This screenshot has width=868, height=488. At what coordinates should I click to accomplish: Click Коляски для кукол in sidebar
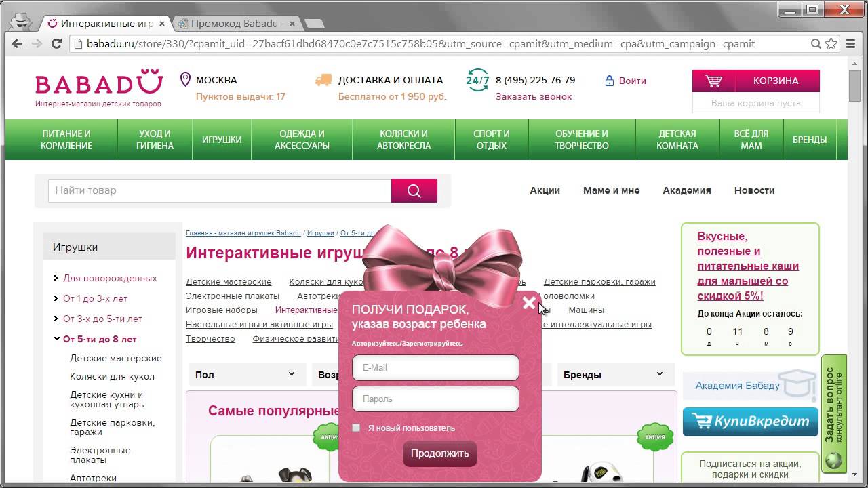pyautogui.click(x=112, y=376)
